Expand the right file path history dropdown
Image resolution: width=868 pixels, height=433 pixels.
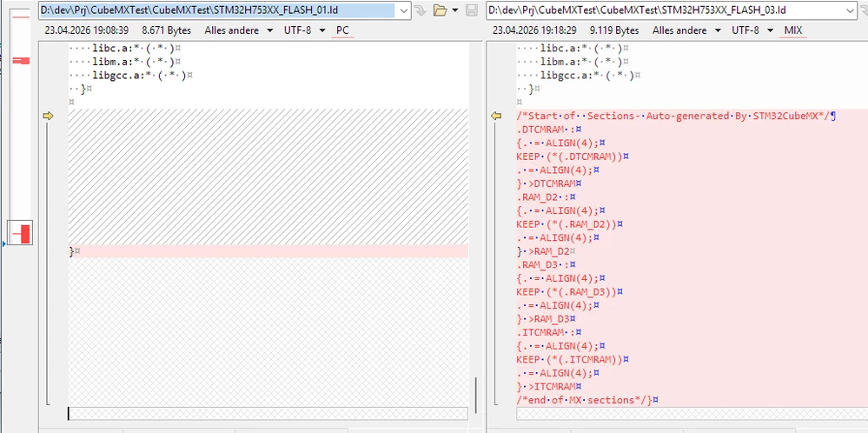coord(851,10)
